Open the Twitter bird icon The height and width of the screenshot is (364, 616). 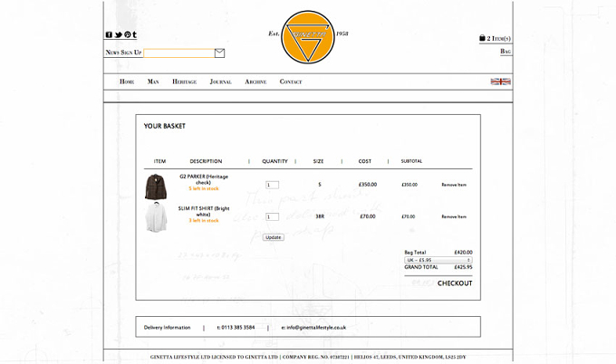coord(119,34)
